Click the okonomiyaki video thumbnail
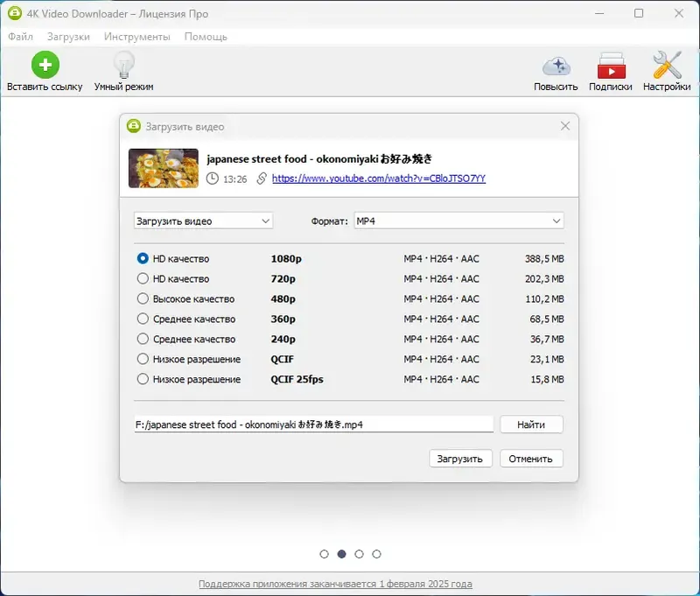This screenshot has width=700, height=596. [x=164, y=168]
